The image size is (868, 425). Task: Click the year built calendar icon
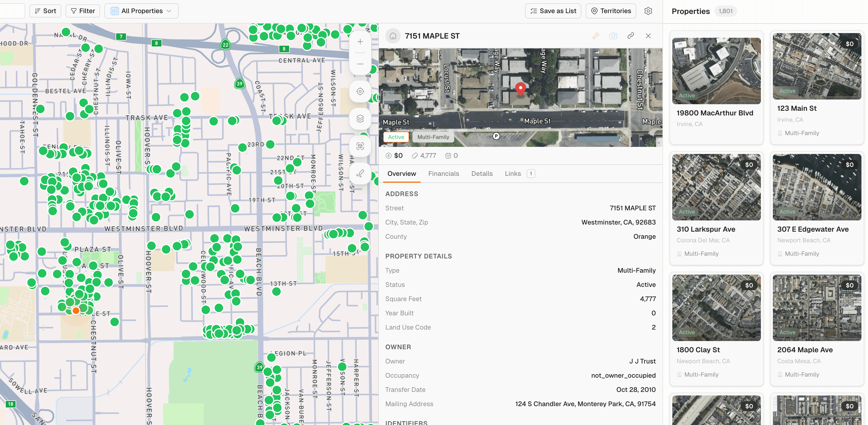point(448,156)
